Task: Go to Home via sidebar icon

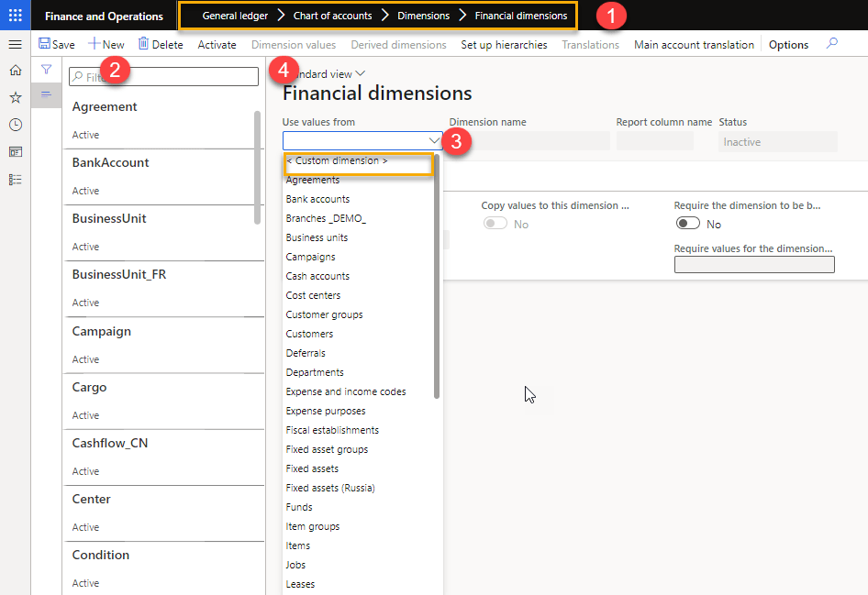Action: tap(15, 70)
